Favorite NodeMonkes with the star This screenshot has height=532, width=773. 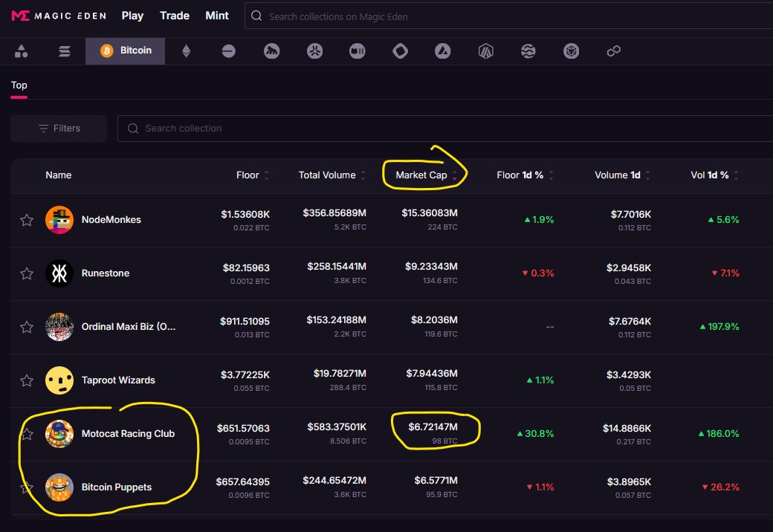(27, 220)
